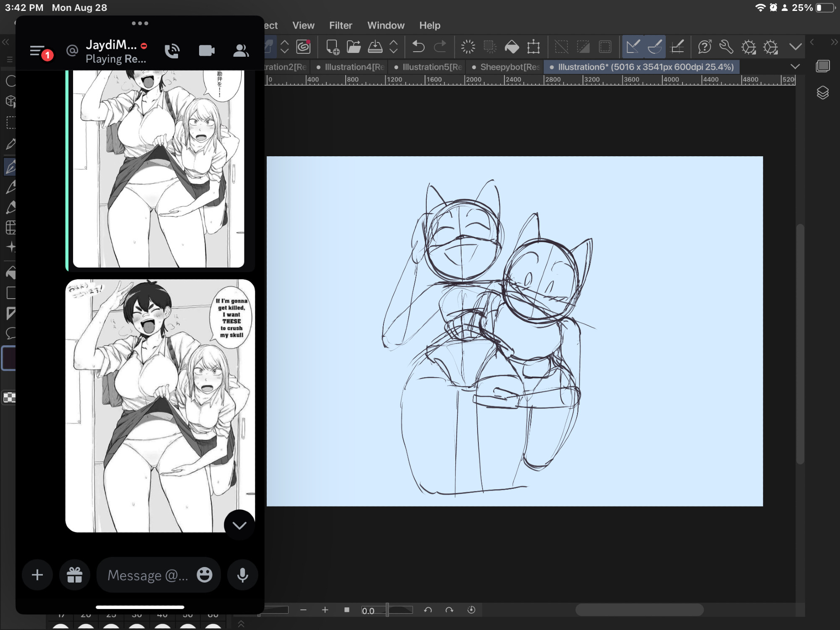Screen dimensions: 840x630
Task: Toggle Snap to Special Ruler
Action: 655,47
